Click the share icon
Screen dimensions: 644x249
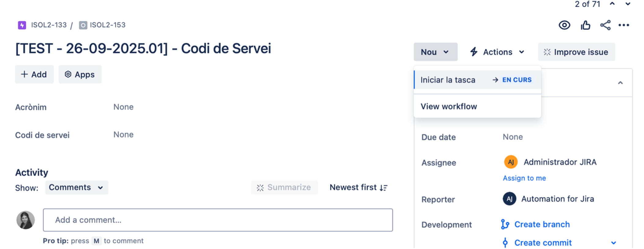(x=605, y=25)
